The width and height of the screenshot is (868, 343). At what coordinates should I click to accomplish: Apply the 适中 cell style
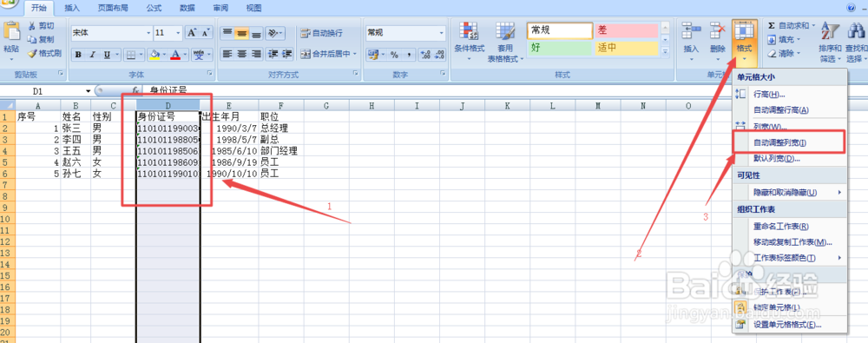coord(627,48)
